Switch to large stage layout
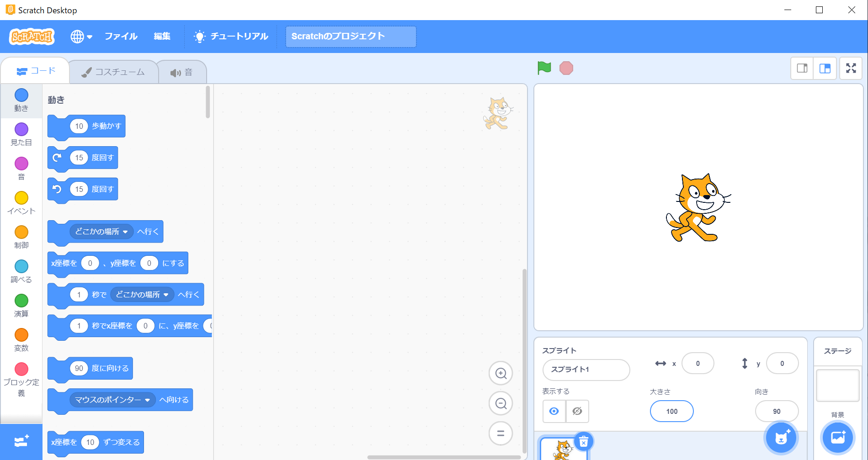Image resolution: width=868 pixels, height=460 pixels. pyautogui.click(x=825, y=69)
